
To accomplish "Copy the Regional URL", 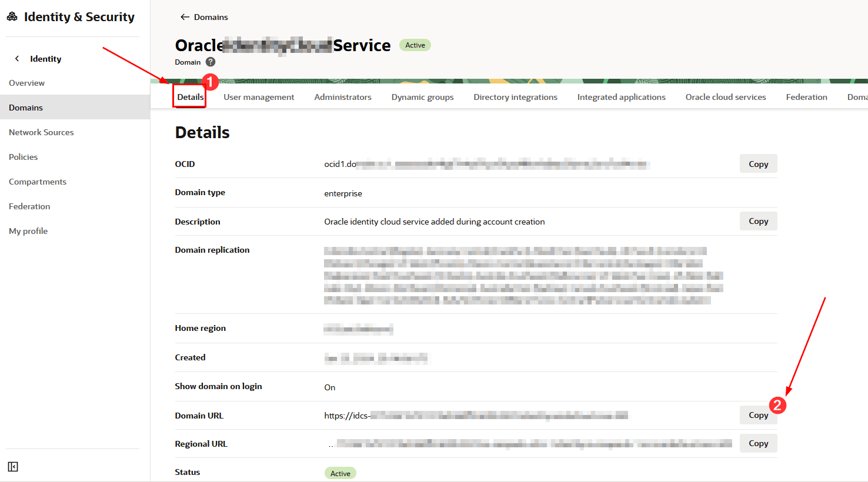I will coord(758,443).
